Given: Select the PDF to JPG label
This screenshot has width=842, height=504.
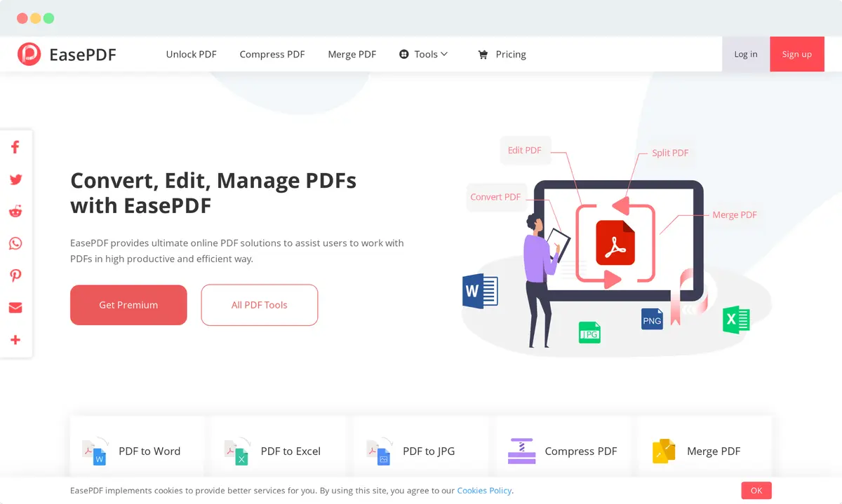Looking at the screenshot, I should click(429, 451).
